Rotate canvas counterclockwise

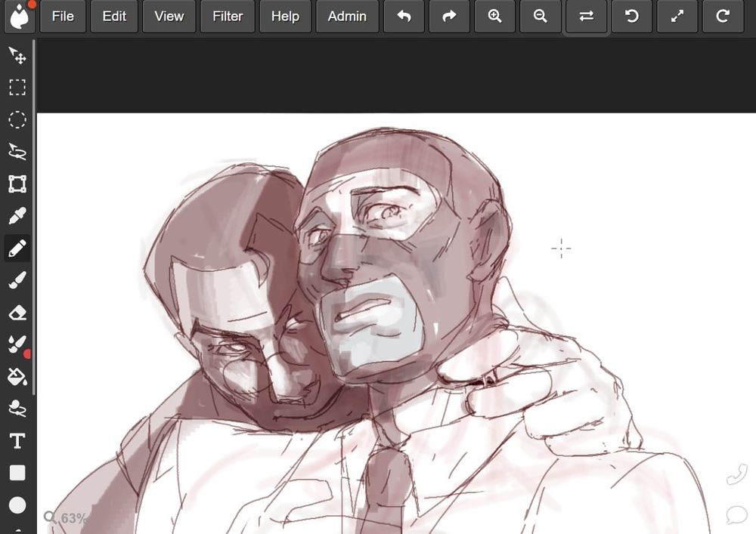pos(631,17)
